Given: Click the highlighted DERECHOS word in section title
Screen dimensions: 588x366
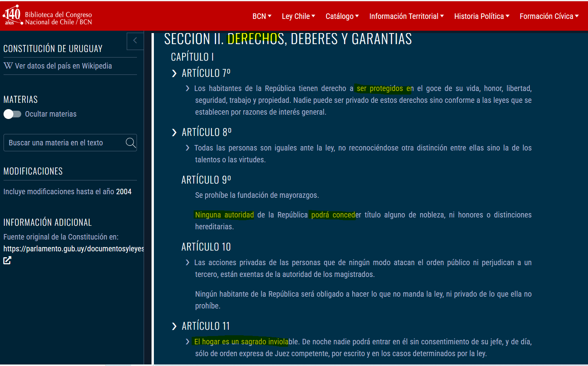Looking at the screenshot, I should click(256, 39).
